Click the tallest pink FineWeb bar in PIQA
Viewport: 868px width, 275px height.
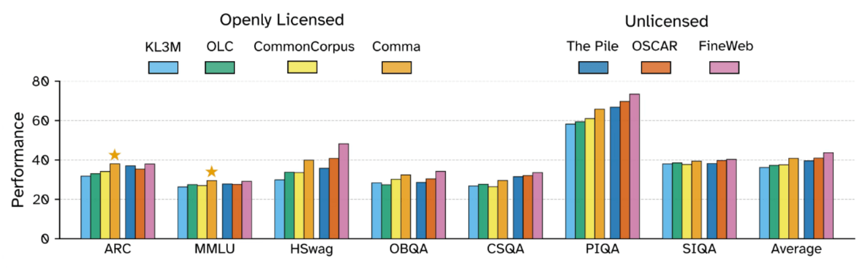[x=634, y=166]
